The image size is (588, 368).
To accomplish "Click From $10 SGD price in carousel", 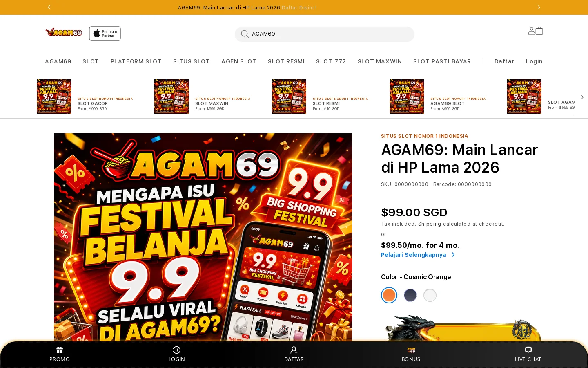I will pos(326,109).
